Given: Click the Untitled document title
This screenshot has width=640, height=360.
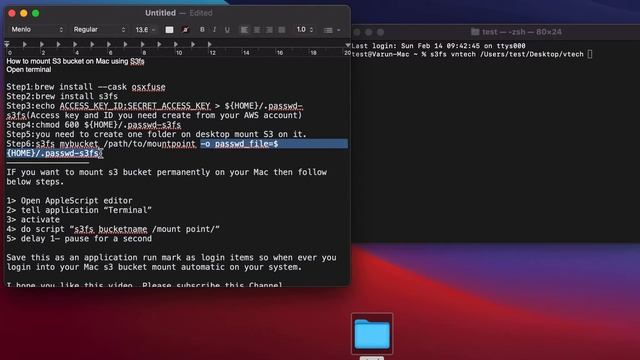Looking at the screenshot, I should (160, 13).
